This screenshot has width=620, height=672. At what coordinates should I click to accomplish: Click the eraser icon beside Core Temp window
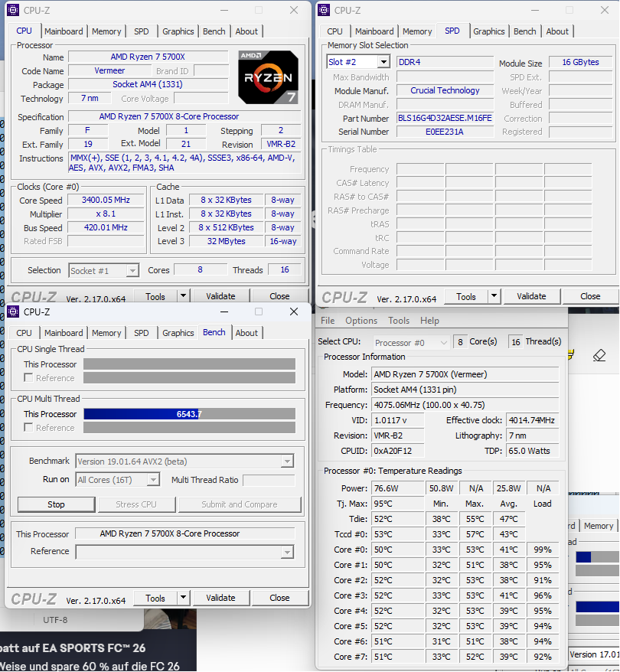pyautogui.click(x=599, y=355)
